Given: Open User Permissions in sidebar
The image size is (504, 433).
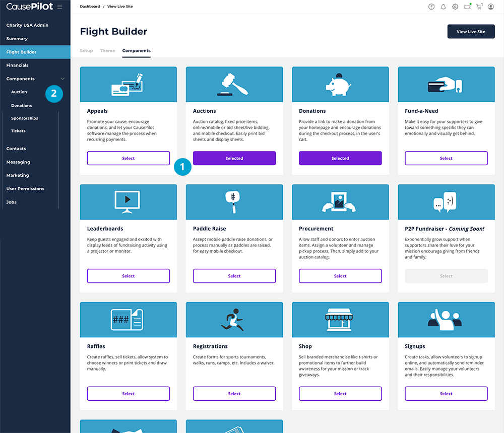Looking at the screenshot, I should [25, 189].
